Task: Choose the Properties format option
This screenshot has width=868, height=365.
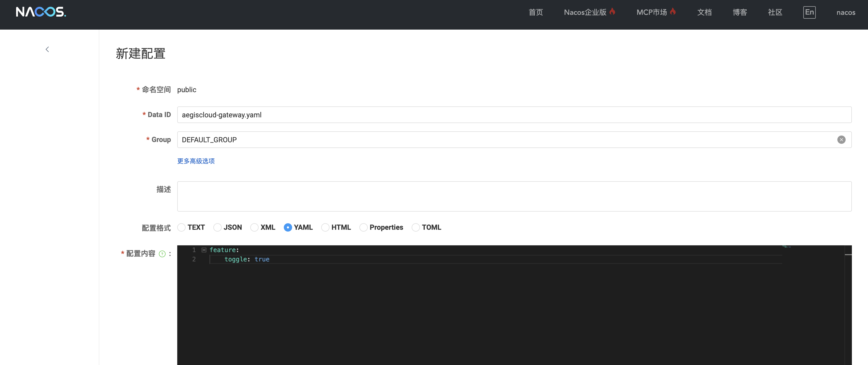Action: (x=363, y=228)
